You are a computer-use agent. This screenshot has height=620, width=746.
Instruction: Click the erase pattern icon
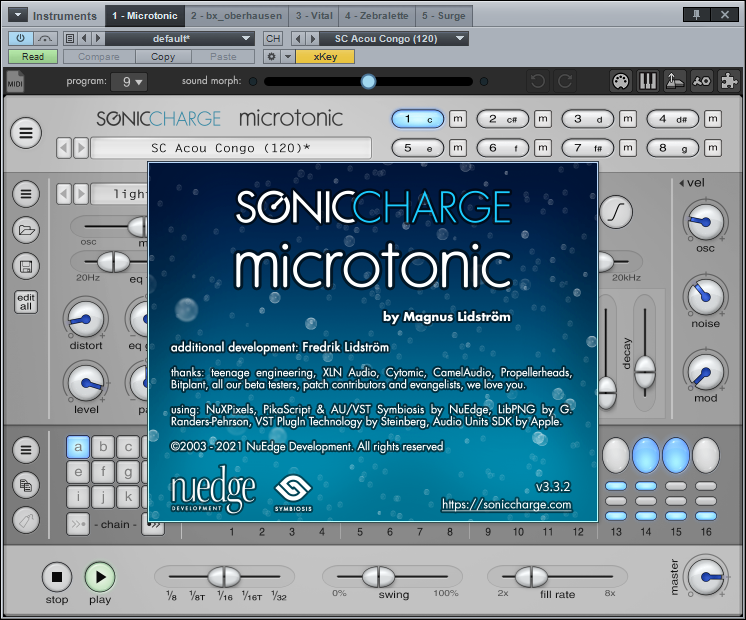pos(26,521)
